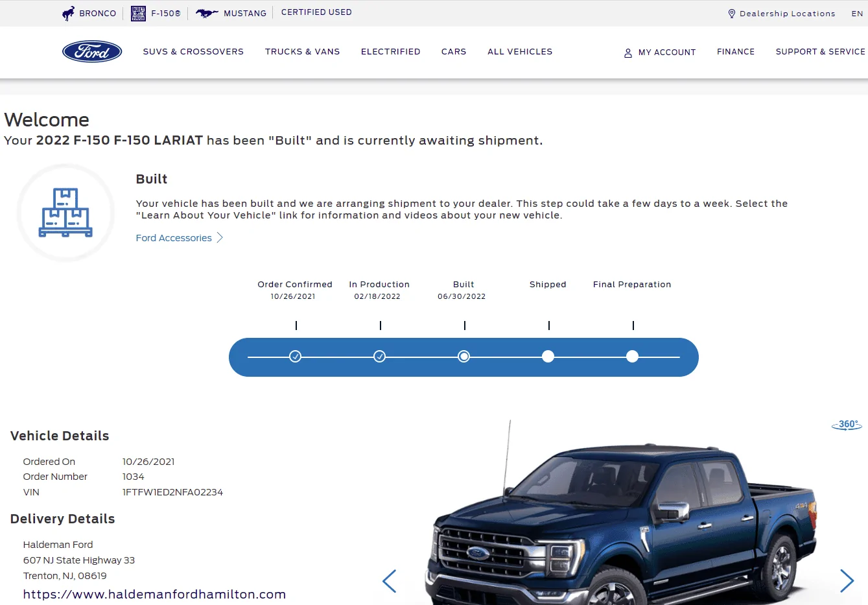Viewport: 868px width, 605px height.
Task: Go to the Bronco link
Action: [98, 14]
